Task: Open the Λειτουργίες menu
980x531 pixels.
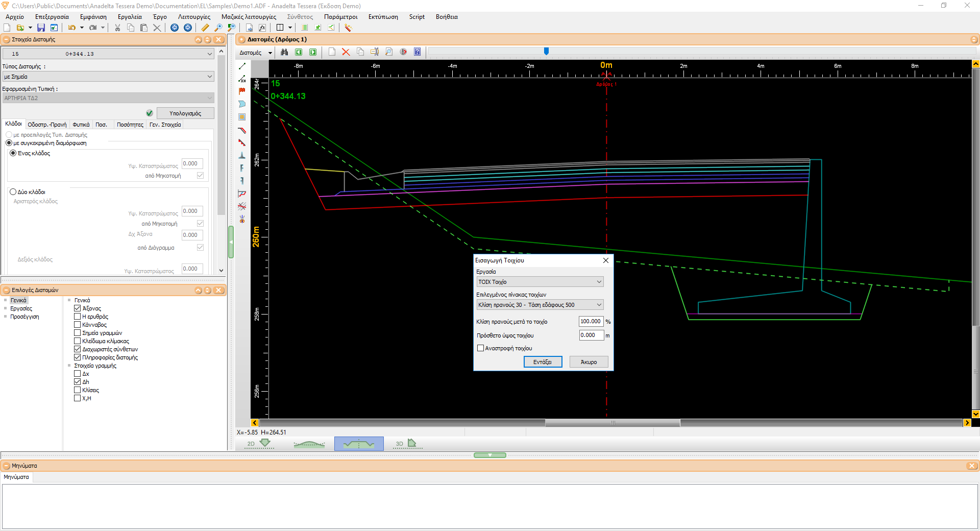Action: click(x=194, y=17)
